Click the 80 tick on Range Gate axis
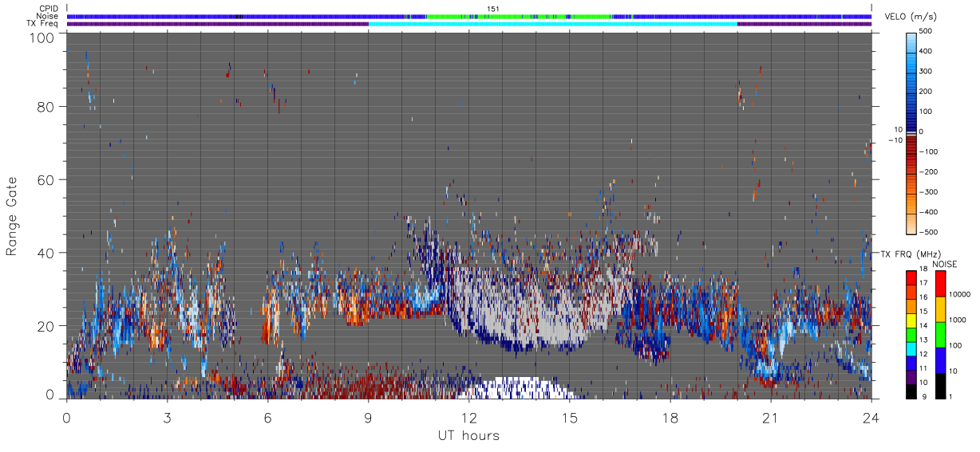 (47, 107)
